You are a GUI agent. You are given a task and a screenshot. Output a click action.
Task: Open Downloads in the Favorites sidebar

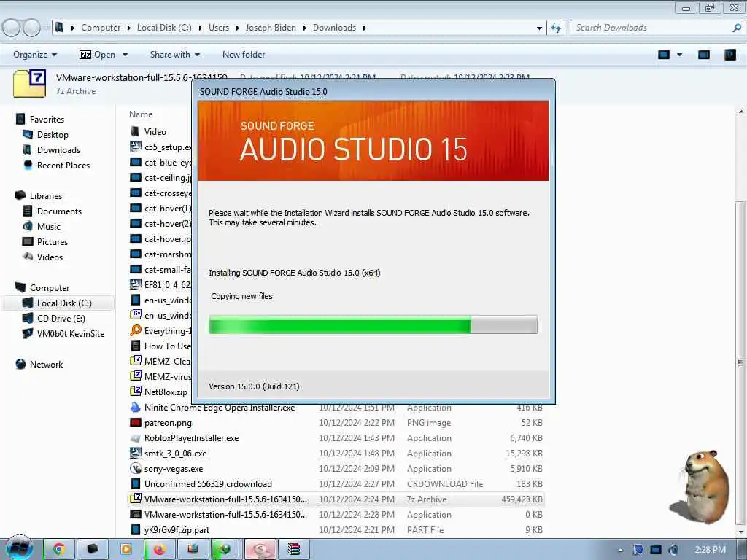(58, 150)
